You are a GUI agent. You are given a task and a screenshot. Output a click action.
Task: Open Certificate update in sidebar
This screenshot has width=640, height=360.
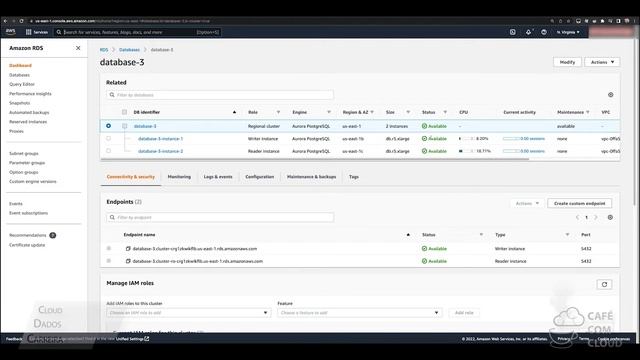tap(27, 245)
